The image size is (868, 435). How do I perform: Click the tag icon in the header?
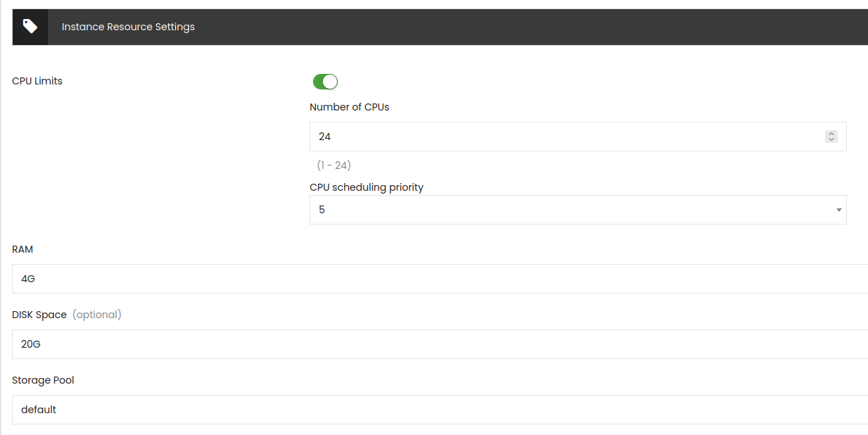tap(30, 27)
